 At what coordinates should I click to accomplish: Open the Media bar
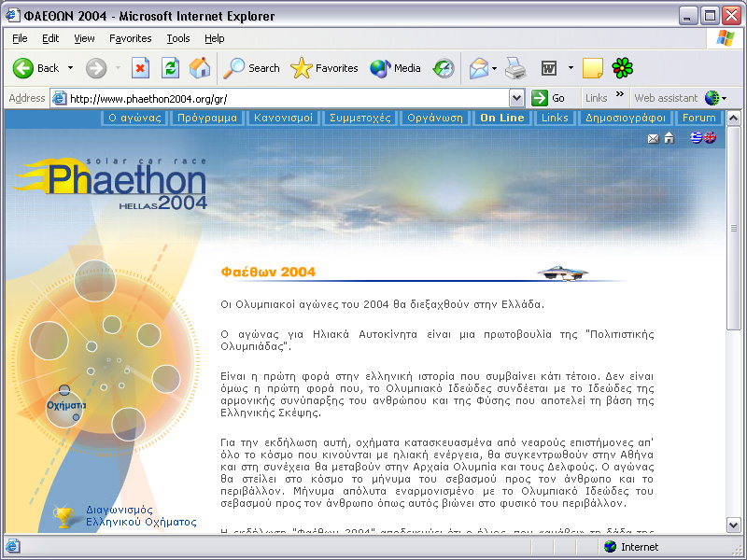395,68
